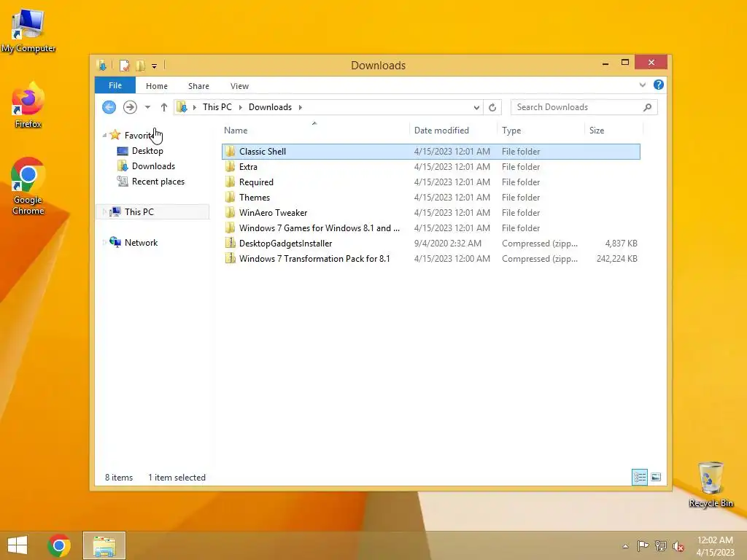Click the Refresh button in address bar
747x560 pixels.
(x=492, y=108)
